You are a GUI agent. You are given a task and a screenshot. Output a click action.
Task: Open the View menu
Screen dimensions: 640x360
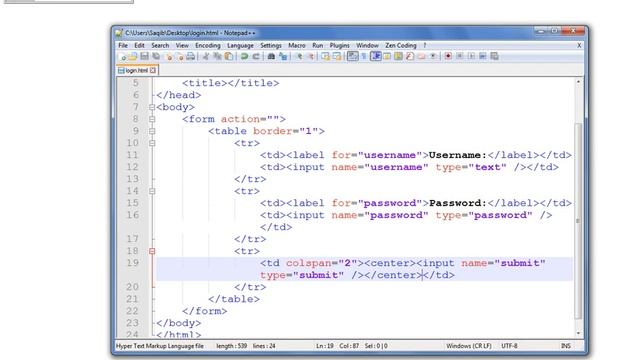click(182, 45)
